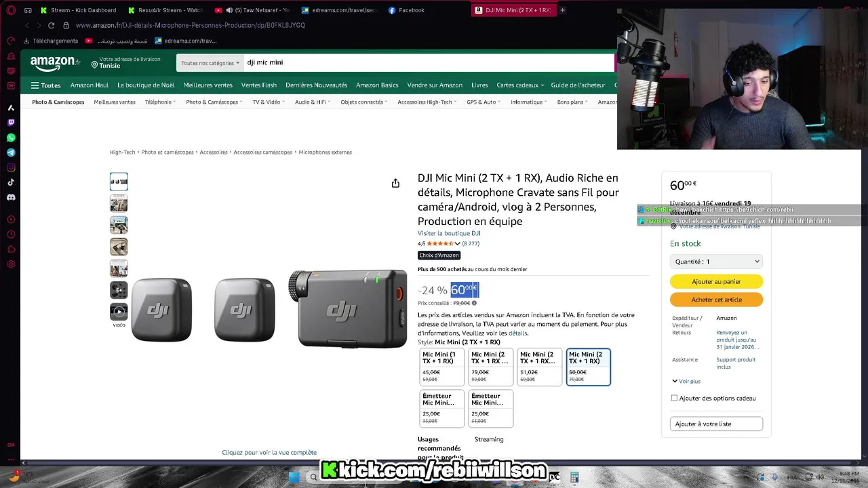Play the product video thumbnail
The height and width of the screenshot is (488, 868).
(119, 312)
